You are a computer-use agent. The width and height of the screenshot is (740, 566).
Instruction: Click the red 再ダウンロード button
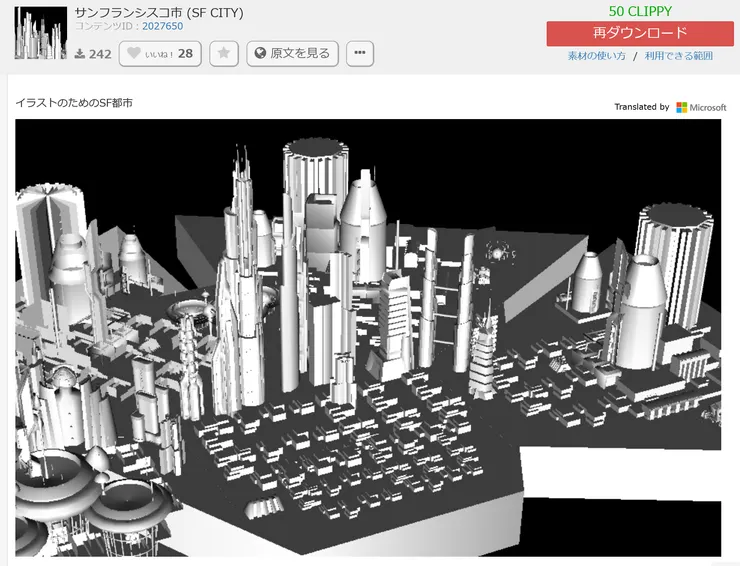click(x=640, y=33)
